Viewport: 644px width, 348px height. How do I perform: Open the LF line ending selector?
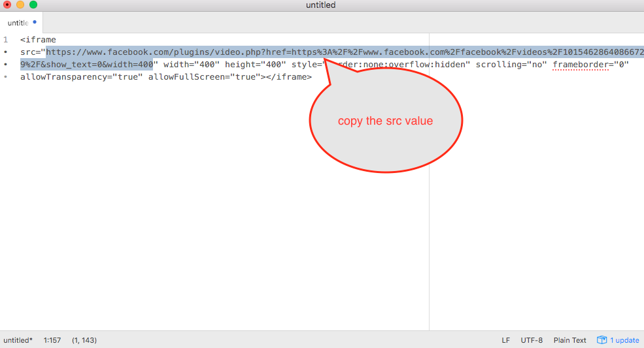click(x=505, y=340)
